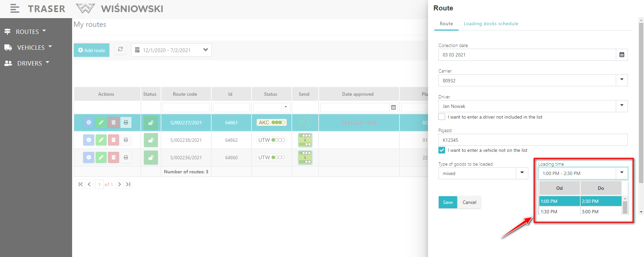Screen dimensions: 644x257
Task: Click the refresh routes icon
Action: click(120, 49)
